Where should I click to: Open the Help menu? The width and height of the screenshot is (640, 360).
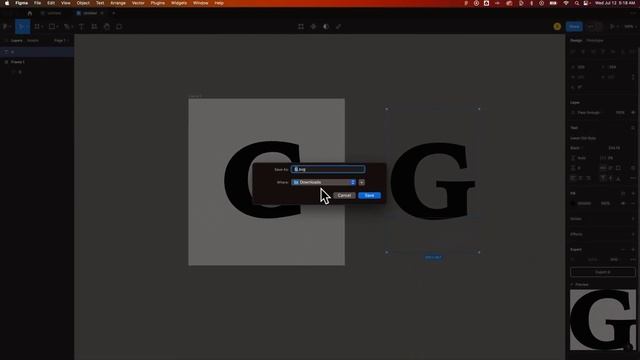coord(219,3)
